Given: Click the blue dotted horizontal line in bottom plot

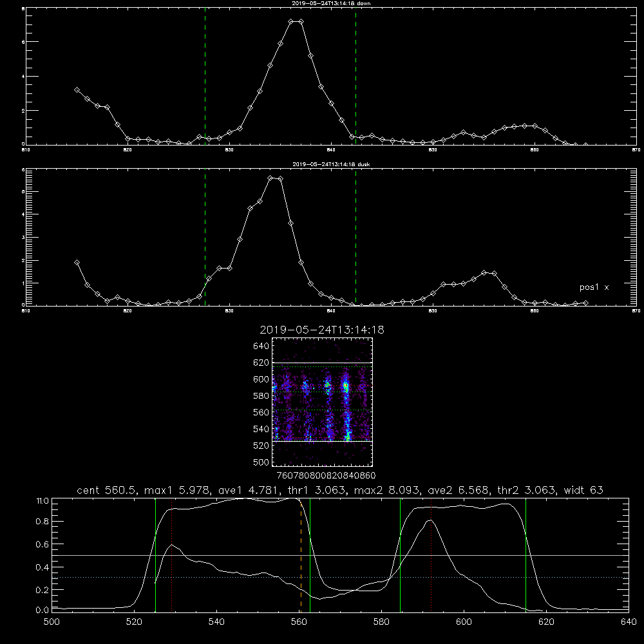Looking at the screenshot, I should [340, 578].
